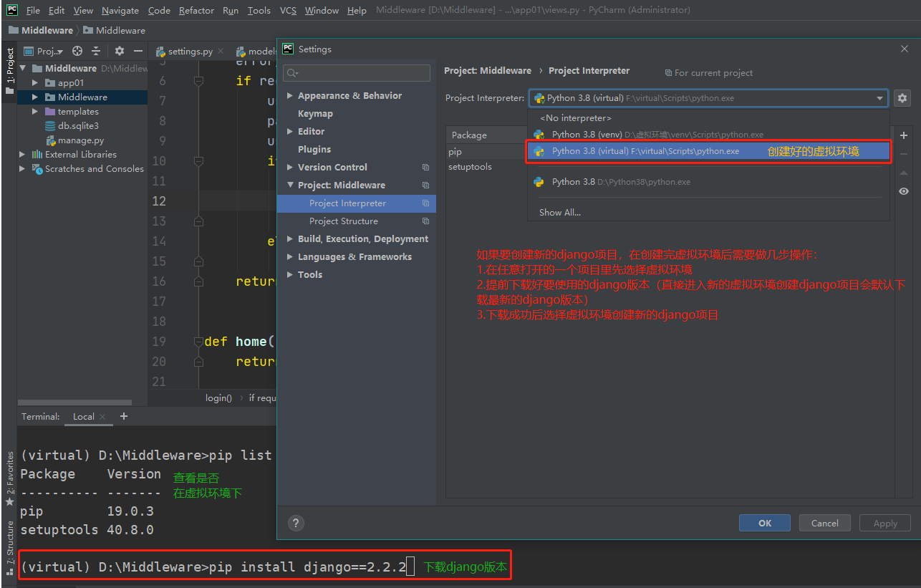The height and width of the screenshot is (588, 921).
Task: Collapse Project: Middleware settings category
Action: click(x=290, y=185)
